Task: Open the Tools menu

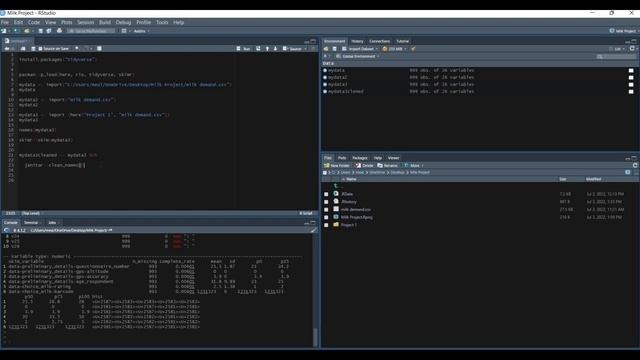Action: [162, 22]
